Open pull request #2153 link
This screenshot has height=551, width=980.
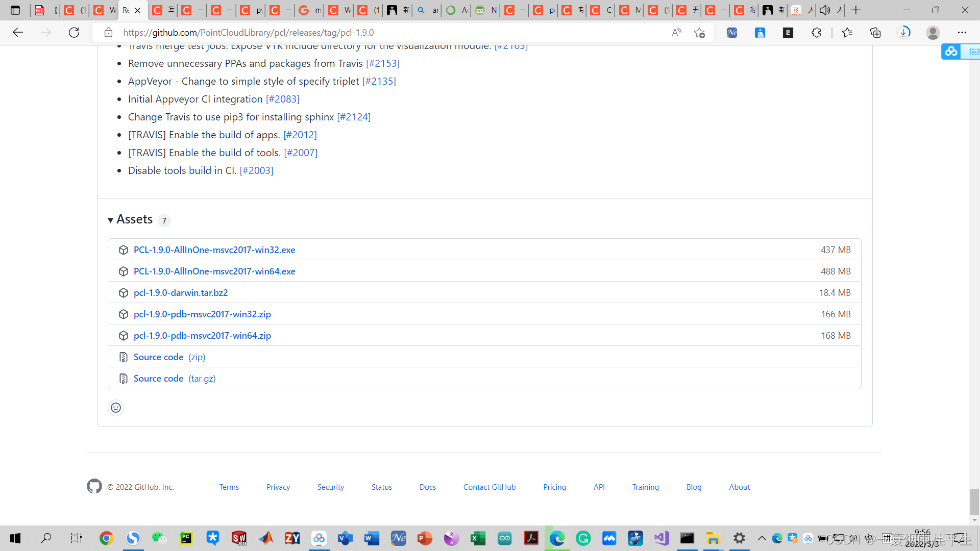point(383,63)
